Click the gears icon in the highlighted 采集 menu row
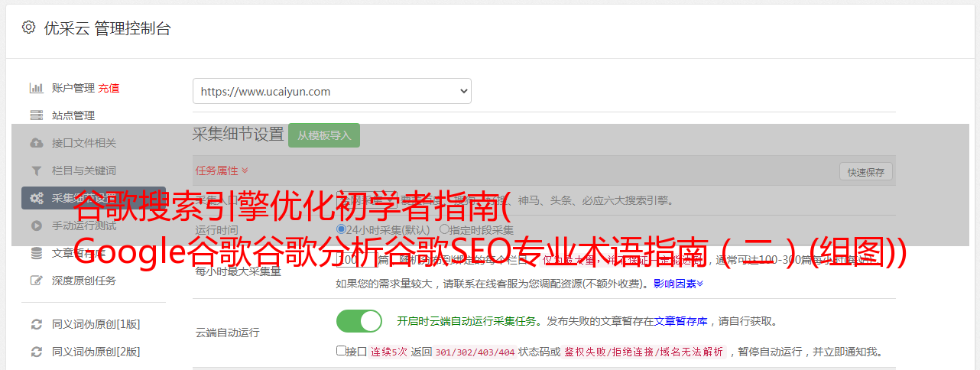Screen dimensions: 980x370 tap(36, 198)
